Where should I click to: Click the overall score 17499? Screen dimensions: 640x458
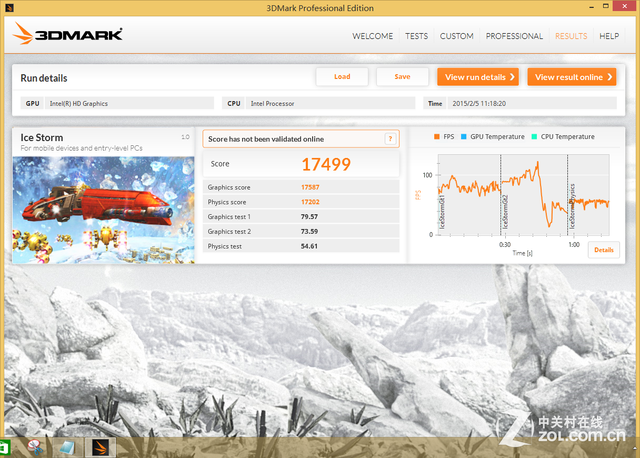click(326, 165)
